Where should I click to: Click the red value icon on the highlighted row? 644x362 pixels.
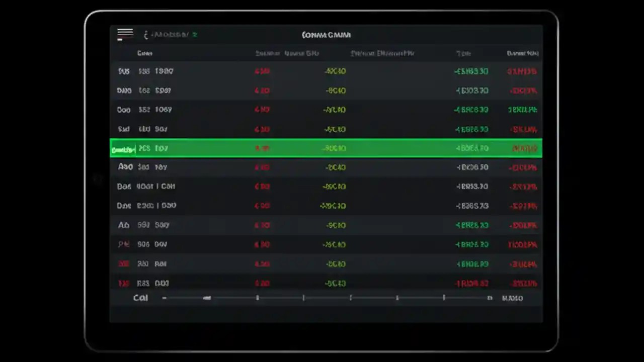[262, 148]
